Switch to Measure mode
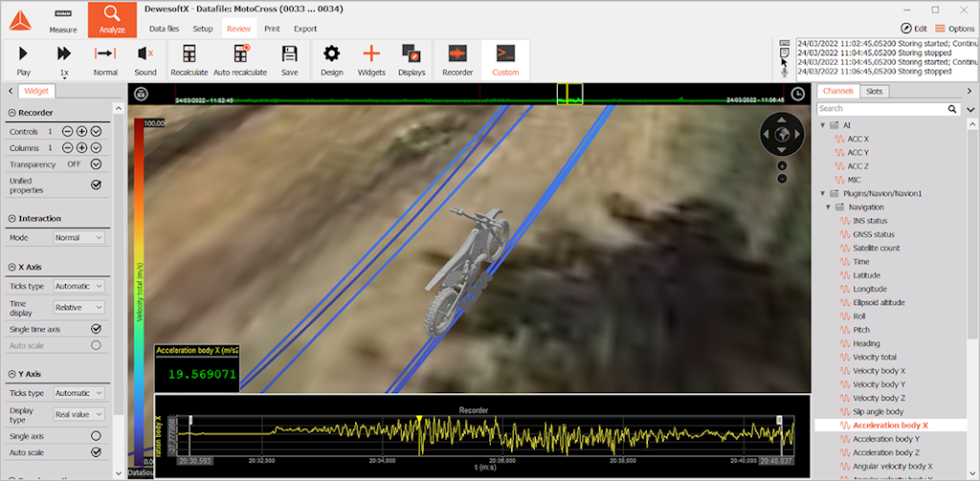Viewport: 980px width, 481px height. click(63, 19)
